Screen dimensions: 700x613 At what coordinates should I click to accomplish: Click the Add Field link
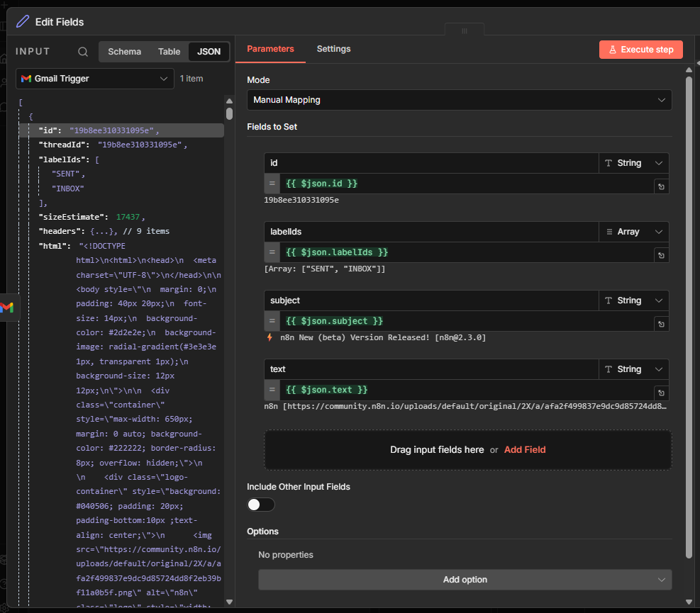(524, 450)
